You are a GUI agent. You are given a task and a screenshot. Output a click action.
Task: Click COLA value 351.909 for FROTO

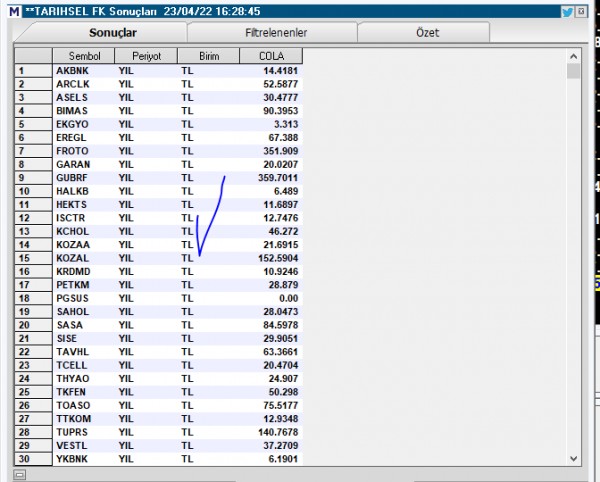[x=280, y=151]
